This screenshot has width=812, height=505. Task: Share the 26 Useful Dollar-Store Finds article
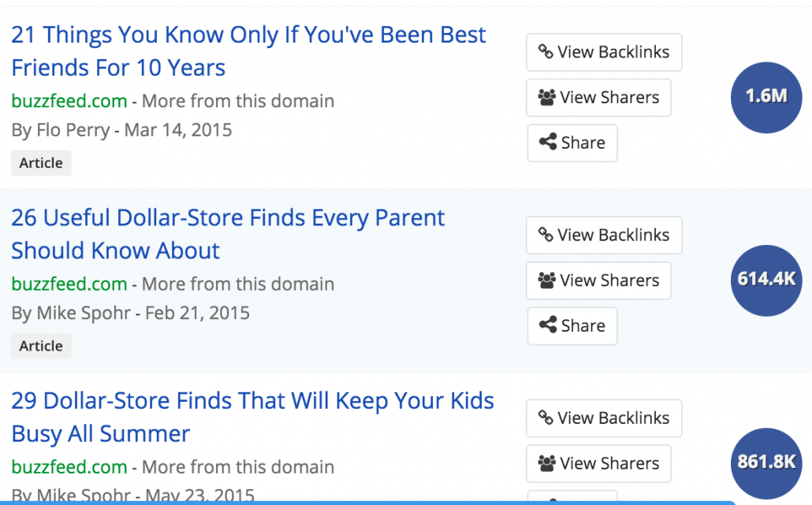(x=572, y=326)
